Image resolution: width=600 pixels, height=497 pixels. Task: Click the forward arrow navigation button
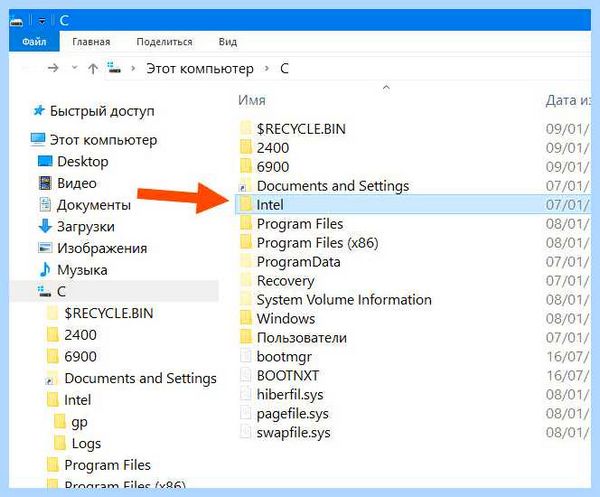pyautogui.click(x=53, y=68)
